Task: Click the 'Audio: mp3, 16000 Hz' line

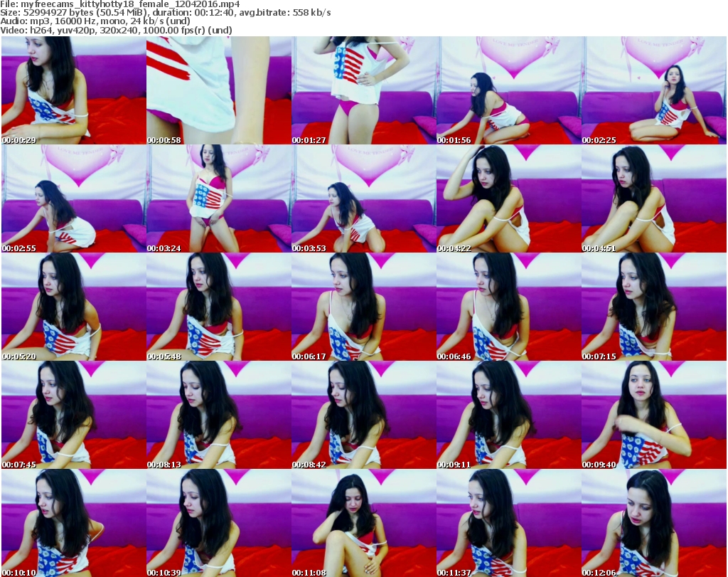Action: coord(95,21)
